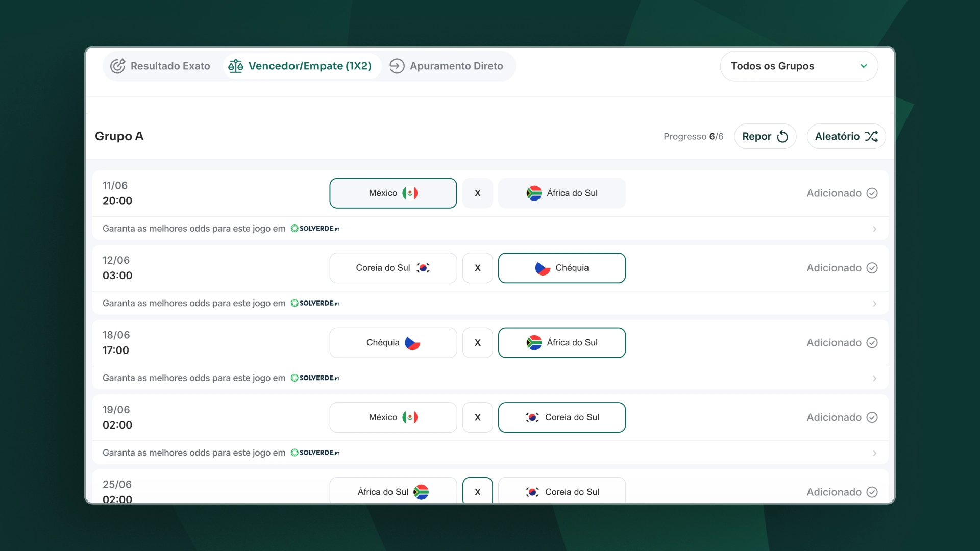The width and height of the screenshot is (980, 551).
Task: Switch to the Resultado Exato tab
Action: coord(160,66)
